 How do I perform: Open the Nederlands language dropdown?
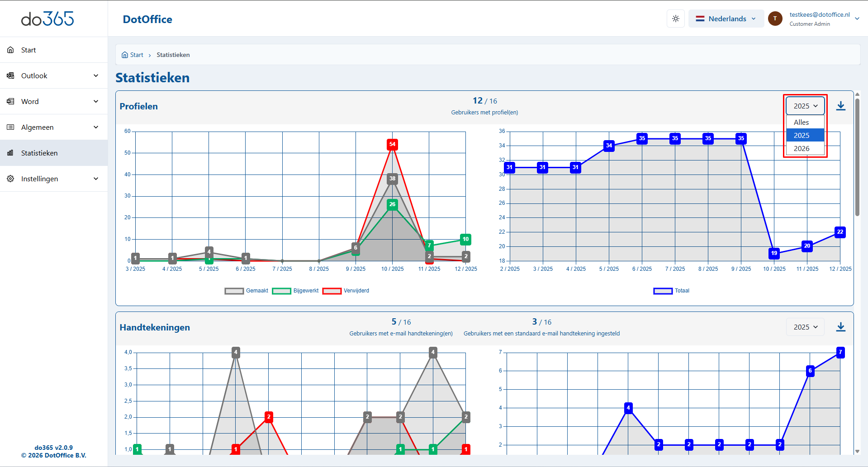[x=726, y=19]
